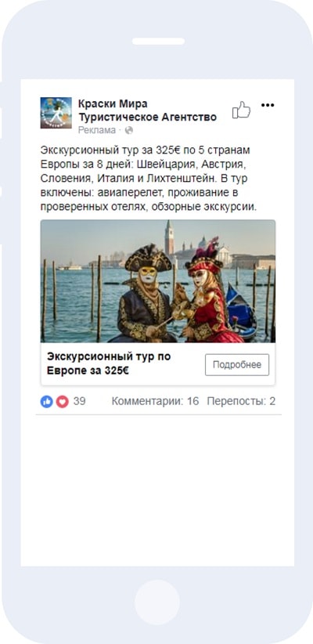Click the blue like reaction icon
The width and height of the screenshot is (313, 644).
point(46,401)
